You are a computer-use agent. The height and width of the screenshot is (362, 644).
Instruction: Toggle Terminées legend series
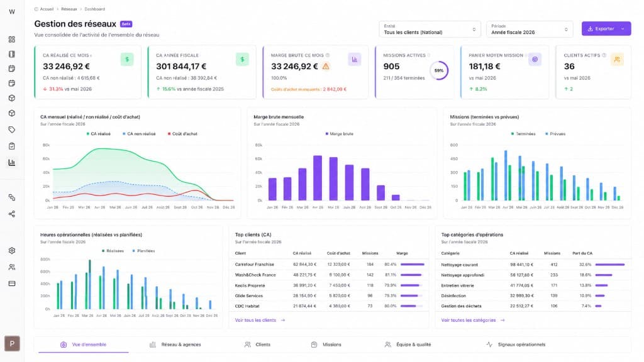click(523, 134)
